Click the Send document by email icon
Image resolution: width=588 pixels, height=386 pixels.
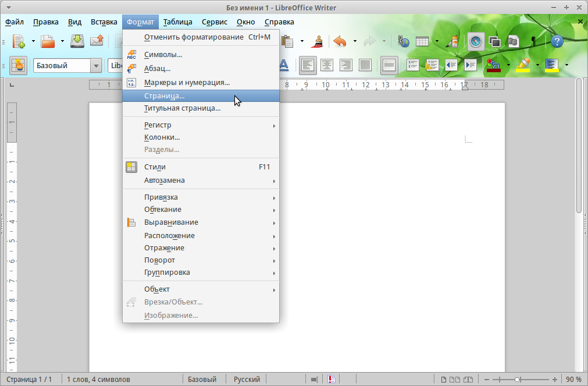click(x=97, y=41)
